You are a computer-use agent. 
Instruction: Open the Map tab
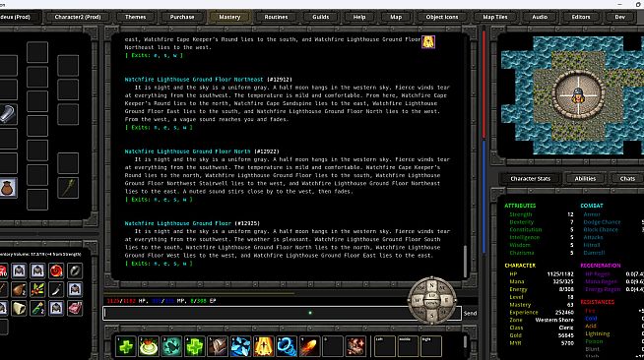396,17
